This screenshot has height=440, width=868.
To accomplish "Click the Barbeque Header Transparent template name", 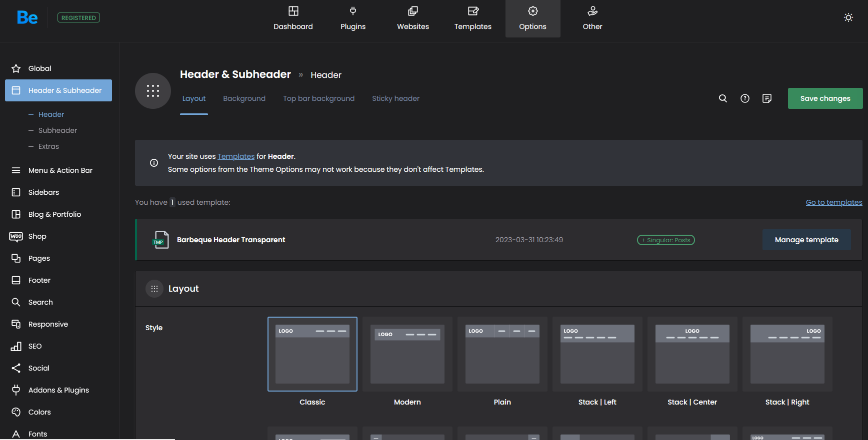I will coord(231,240).
